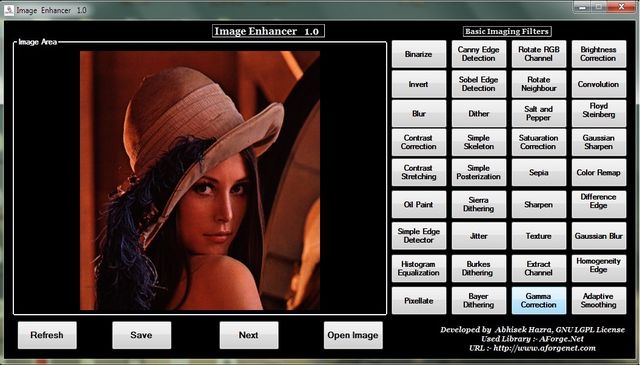Add Salt and Pepper noise

[539, 114]
